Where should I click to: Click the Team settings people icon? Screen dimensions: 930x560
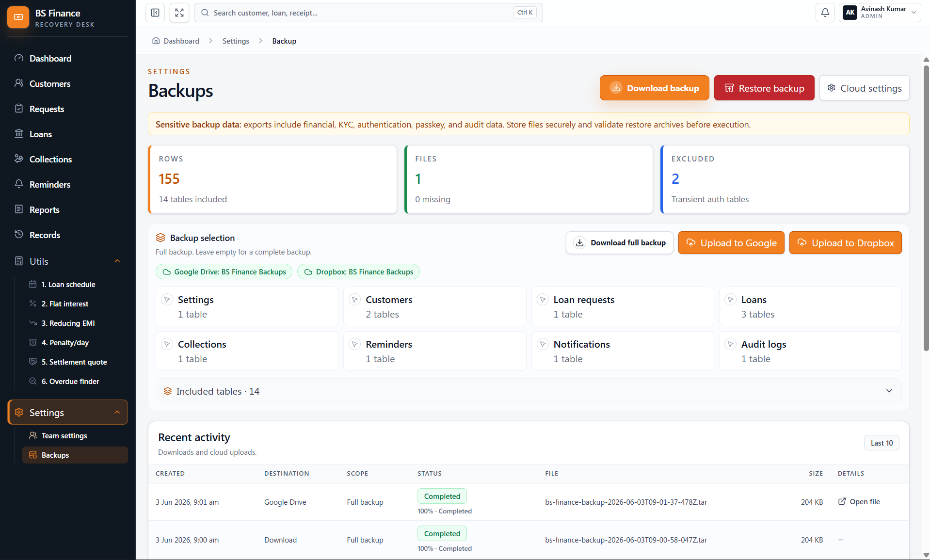[x=33, y=435]
